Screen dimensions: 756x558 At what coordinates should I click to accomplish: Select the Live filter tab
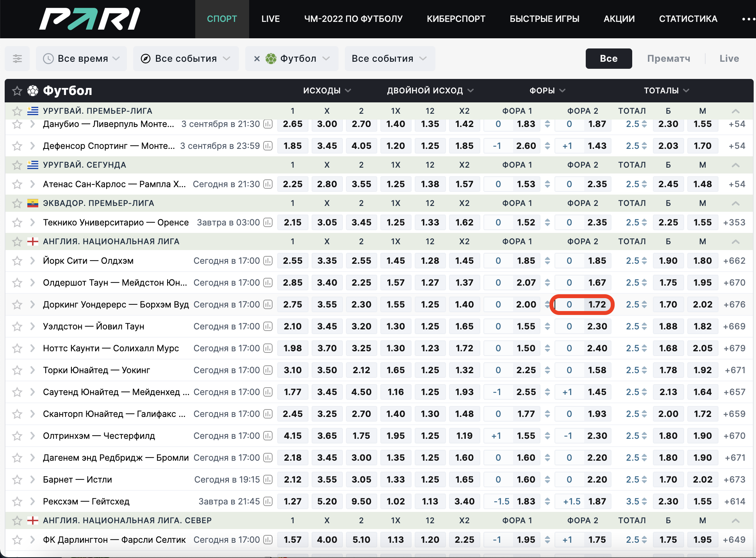tap(729, 59)
